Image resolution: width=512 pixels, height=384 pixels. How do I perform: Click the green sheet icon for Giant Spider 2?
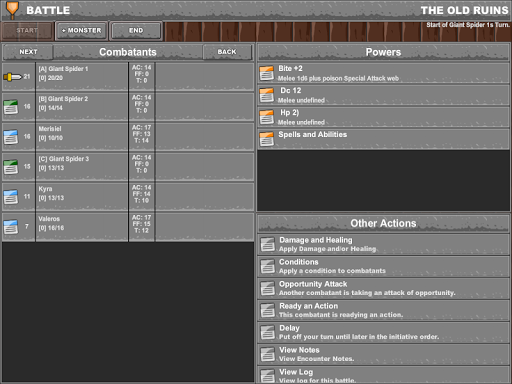[x=11, y=107]
